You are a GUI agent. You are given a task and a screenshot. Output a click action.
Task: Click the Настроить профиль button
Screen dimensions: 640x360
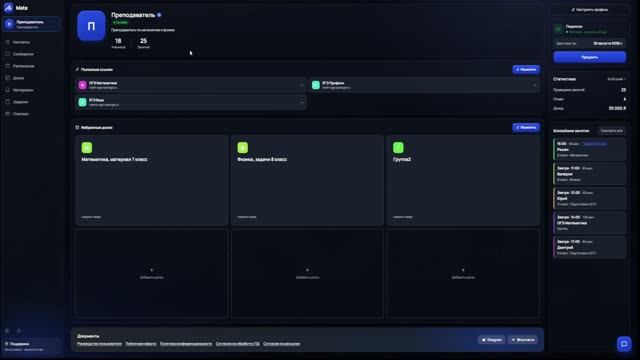[589, 9]
